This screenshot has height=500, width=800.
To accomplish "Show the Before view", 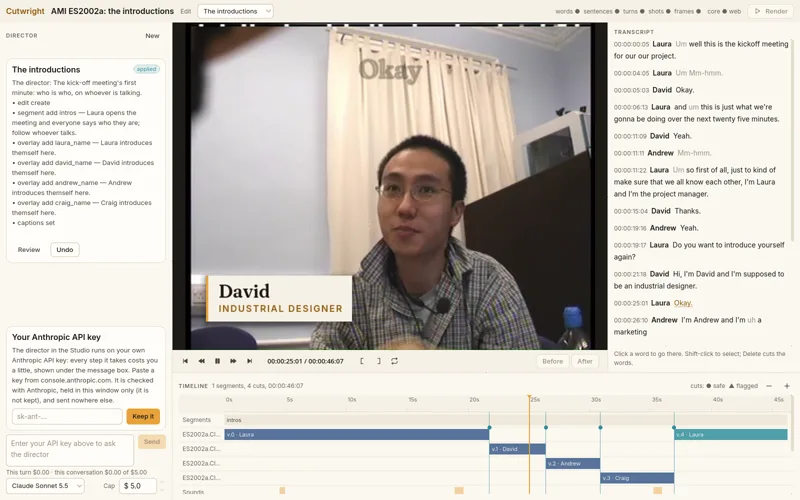I will pos(553,361).
